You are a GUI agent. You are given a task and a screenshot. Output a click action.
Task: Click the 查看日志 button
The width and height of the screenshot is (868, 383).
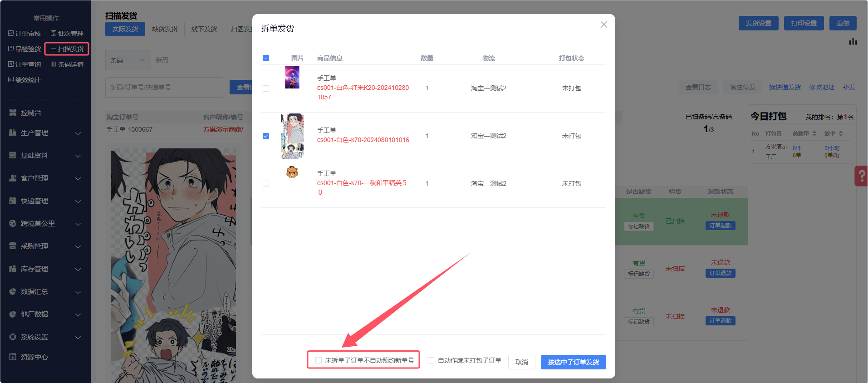pyautogui.click(x=698, y=87)
